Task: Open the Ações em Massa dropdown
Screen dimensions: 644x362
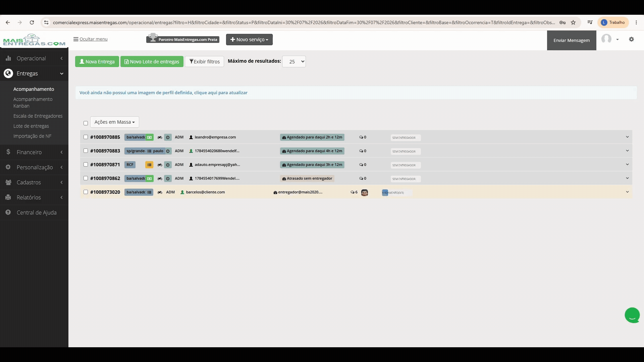Action: point(114,122)
